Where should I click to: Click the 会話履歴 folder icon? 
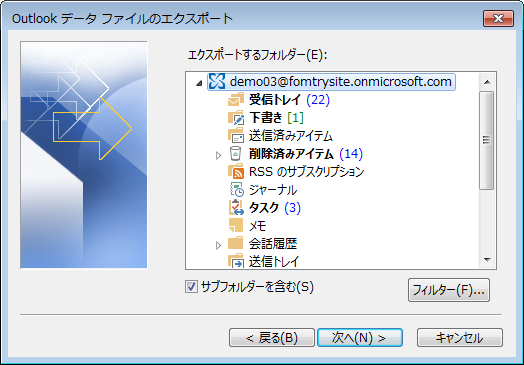click(236, 243)
